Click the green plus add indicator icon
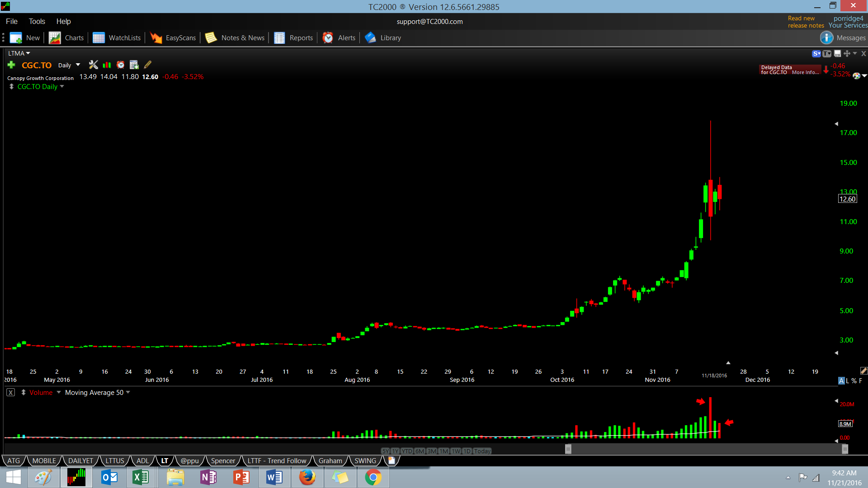The height and width of the screenshot is (488, 868). [x=11, y=65]
